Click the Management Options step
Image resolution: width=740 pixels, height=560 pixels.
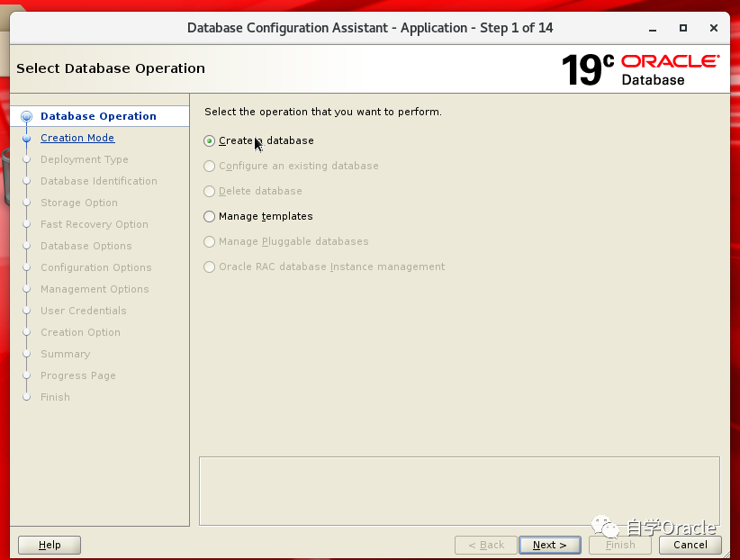tap(95, 289)
